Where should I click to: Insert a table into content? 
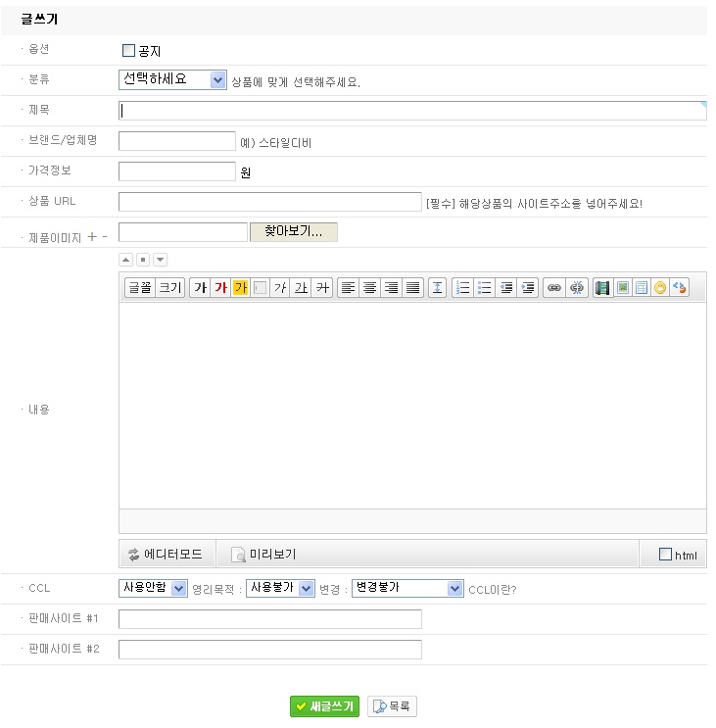pyautogui.click(x=641, y=288)
